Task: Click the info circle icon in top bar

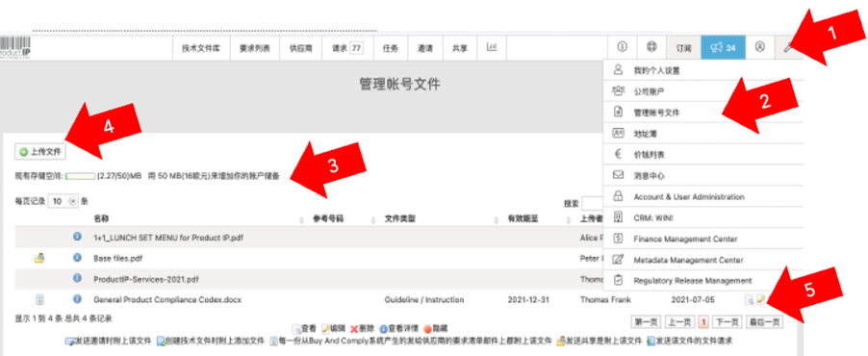Action: (x=622, y=47)
